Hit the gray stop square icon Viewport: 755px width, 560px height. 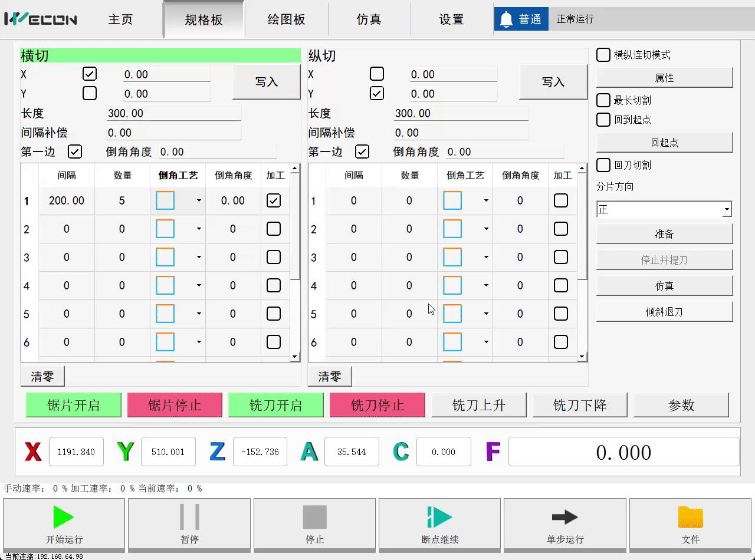tap(314, 517)
